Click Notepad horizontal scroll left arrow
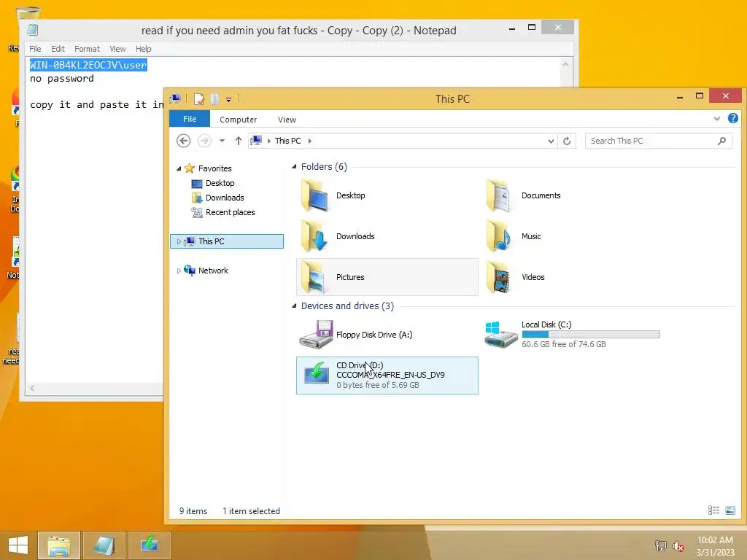 [32, 388]
